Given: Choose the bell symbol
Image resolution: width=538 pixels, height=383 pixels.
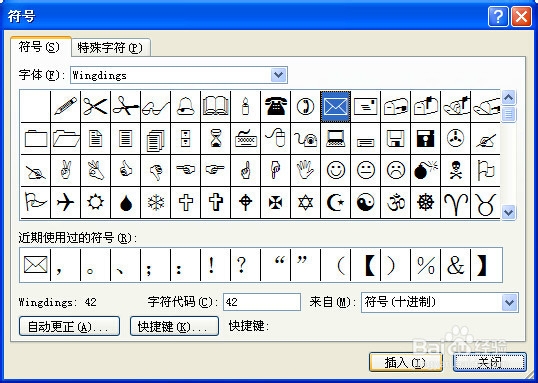Looking at the screenshot, I should [185, 106].
